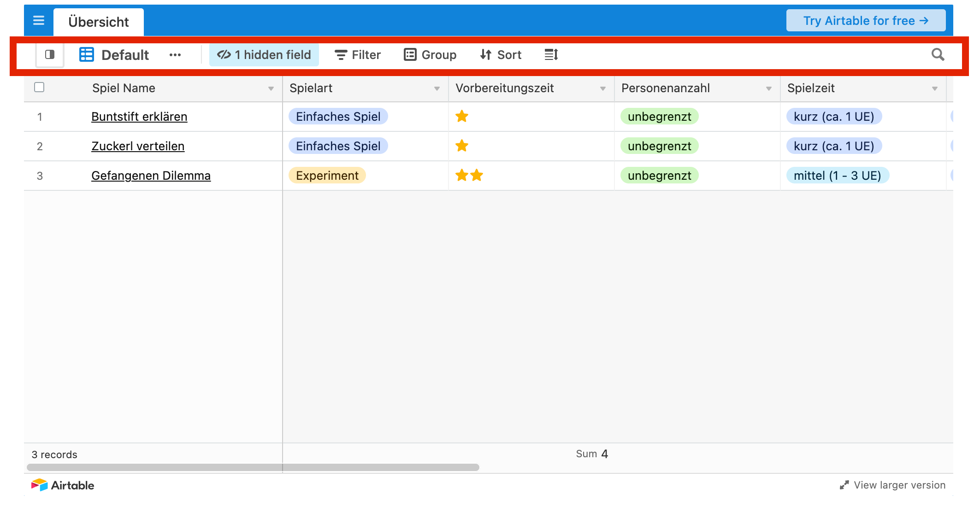Open the Filter options
The height and width of the screenshot is (507, 980).
(358, 55)
